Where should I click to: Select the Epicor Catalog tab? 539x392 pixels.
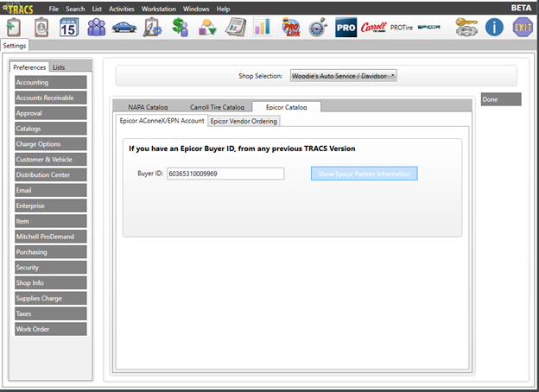(x=287, y=107)
